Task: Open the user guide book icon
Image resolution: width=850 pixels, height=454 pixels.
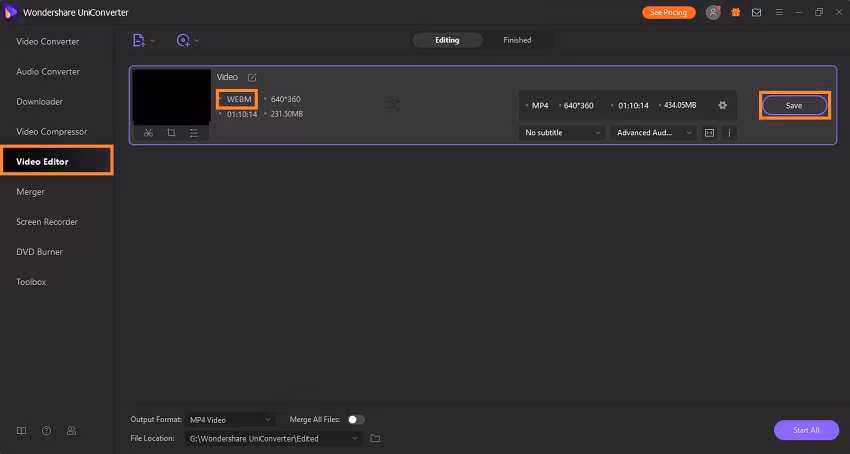Action: 21,431
